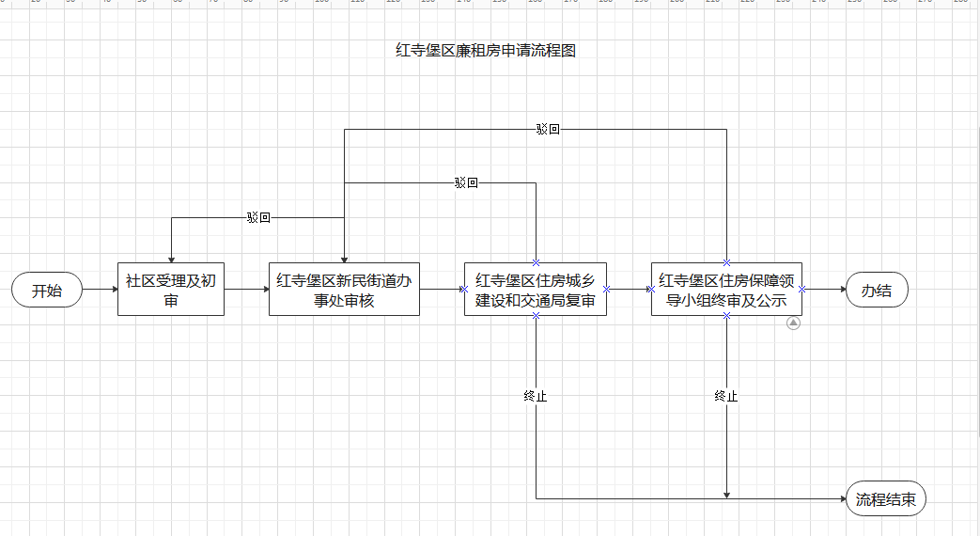The image size is (980, 536).
Task: Select the 红寺堡区住房保障领导小组终审及公示 box
Action: click(x=726, y=289)
